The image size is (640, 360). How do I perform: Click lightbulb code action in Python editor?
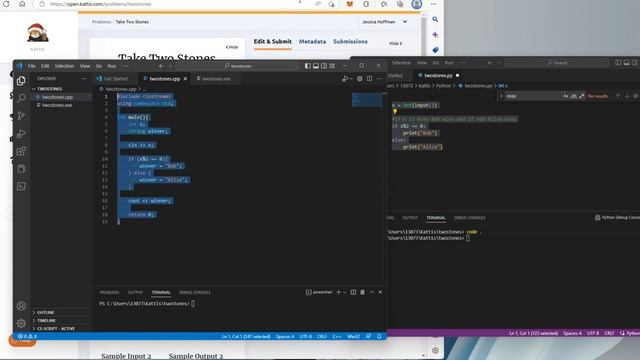[x=395, y=111]
